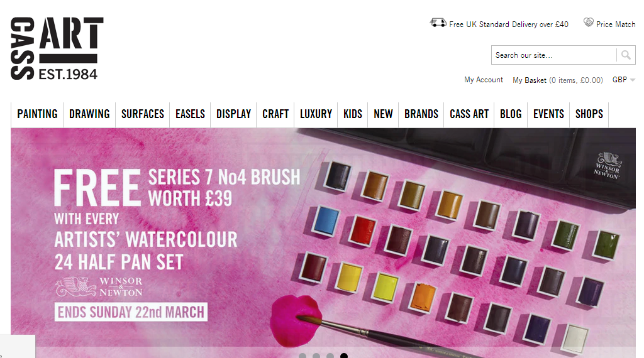Click the Winsor & Newton watercolour banner
This screenshot has height=358, width=644.
[x=323, y=243]
